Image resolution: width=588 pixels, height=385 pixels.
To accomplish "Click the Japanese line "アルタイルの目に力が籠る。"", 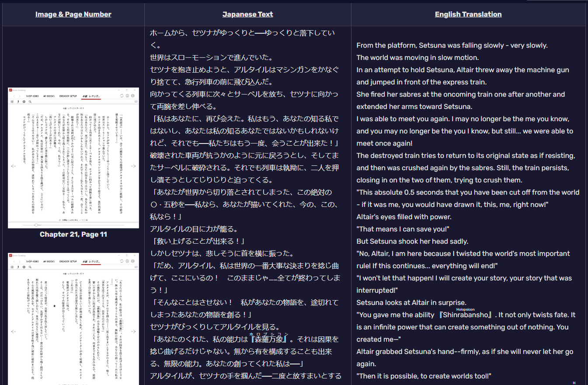I will pos(194,229).
